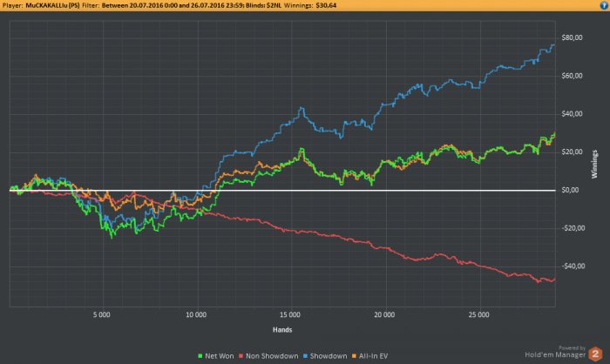Click the $60,00 y-axis label
Image resolution: width=610 pixels, height=364 pixels.
click(x=572, y=76)
